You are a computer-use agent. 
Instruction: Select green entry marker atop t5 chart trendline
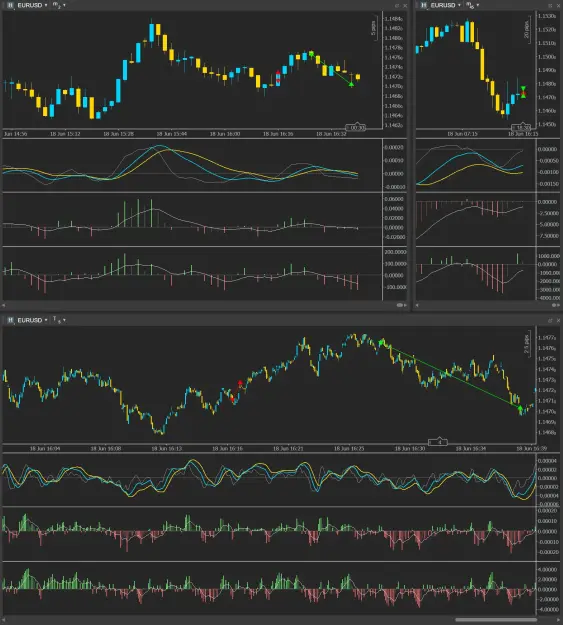click(381, 342)
